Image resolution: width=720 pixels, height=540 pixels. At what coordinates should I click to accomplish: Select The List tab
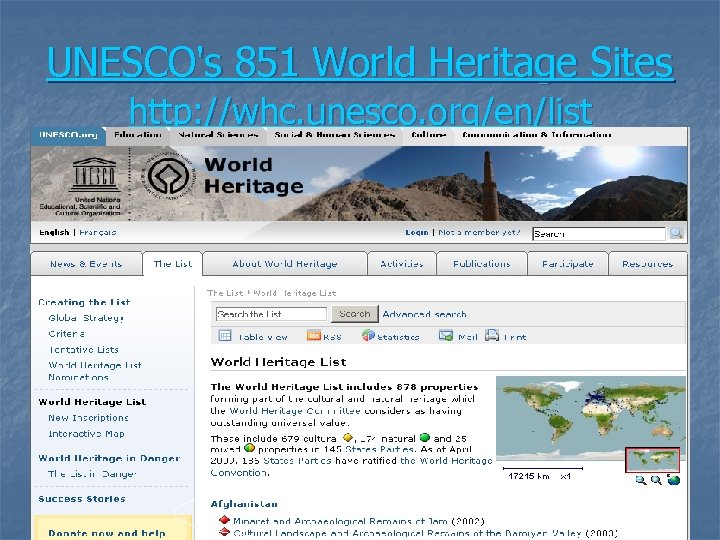tap(173, 264)
